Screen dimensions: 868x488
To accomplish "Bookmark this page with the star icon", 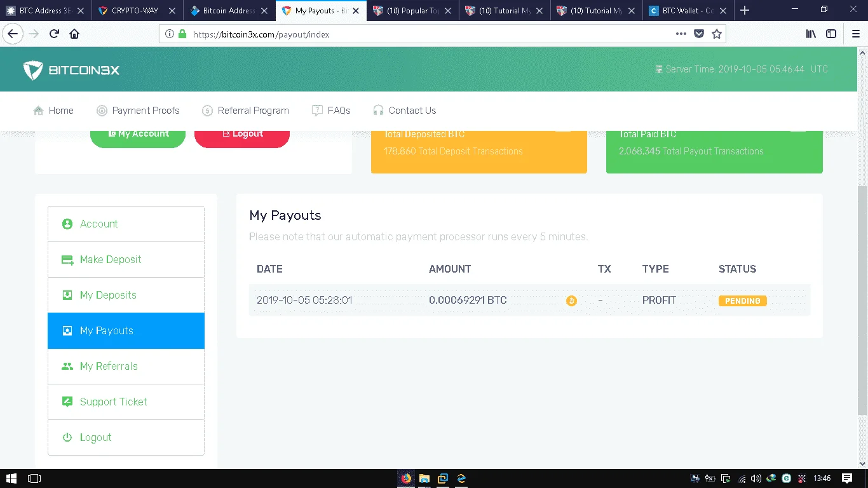I will pos(717,34).
